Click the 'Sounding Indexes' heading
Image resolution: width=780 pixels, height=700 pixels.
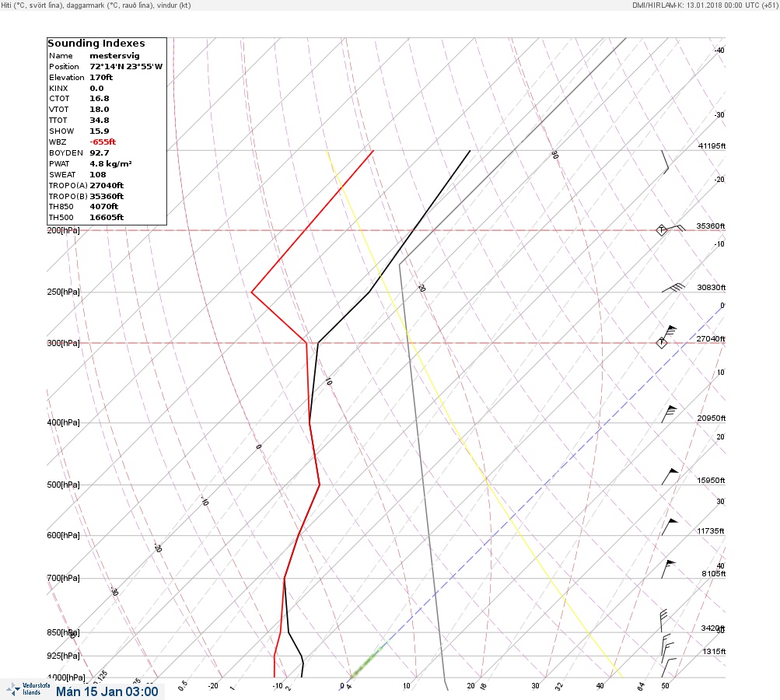(x=96, y=44)
